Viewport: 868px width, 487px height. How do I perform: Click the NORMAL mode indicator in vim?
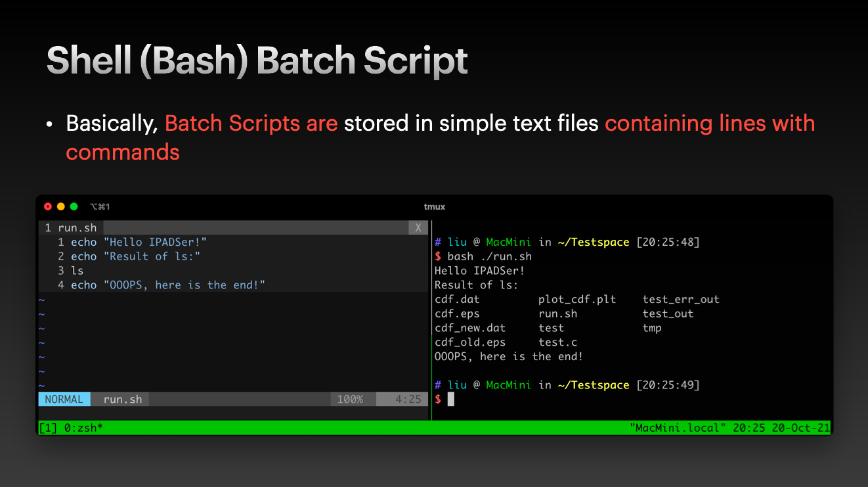coord(64,399)
